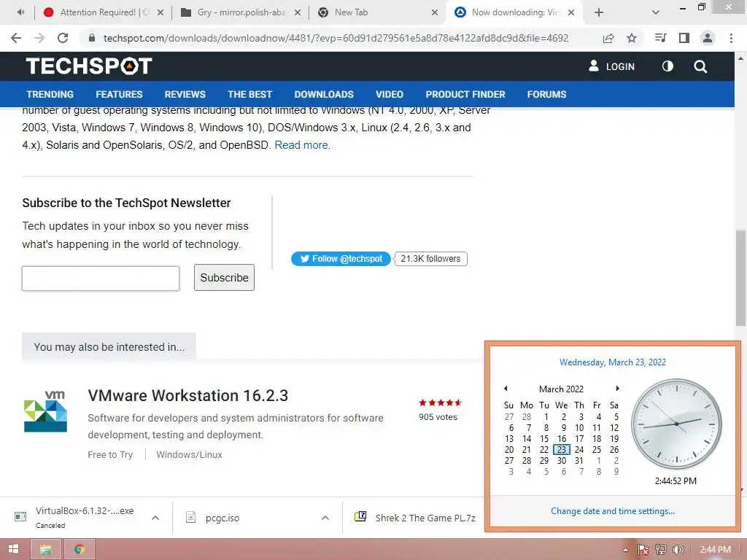Close the Gry mirror tab
747x560 pixels.
point(298,12)
